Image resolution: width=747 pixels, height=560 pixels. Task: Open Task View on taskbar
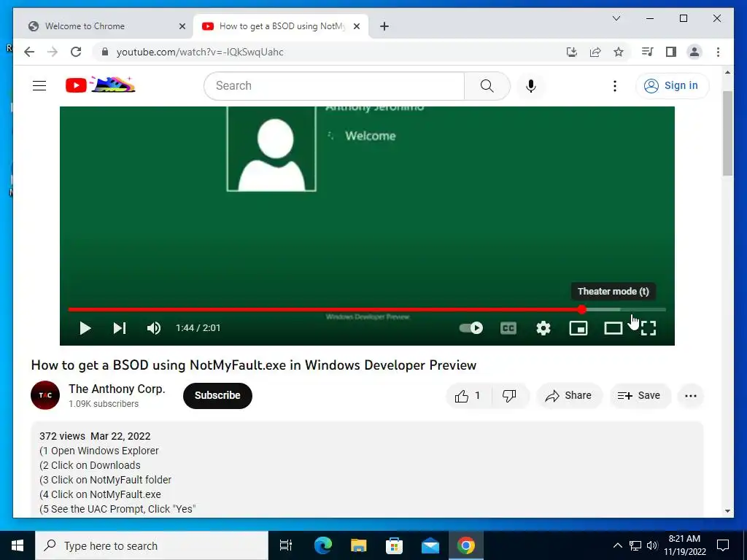pyautogui.click(x=286, y=545)
